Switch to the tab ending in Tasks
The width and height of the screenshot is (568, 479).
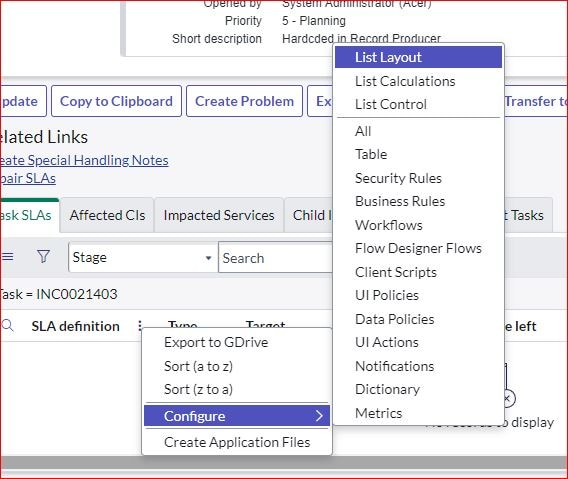coord(528,216)
